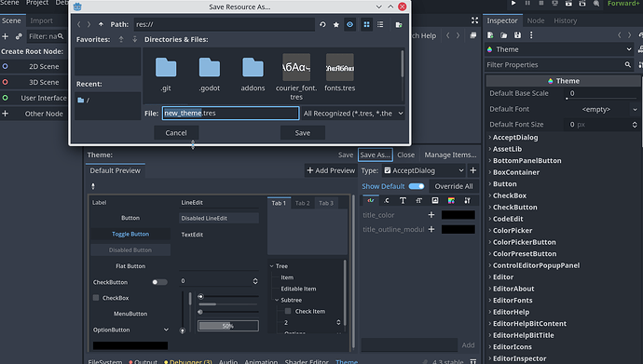Open the Inspector extra options menu
643x364 pixels.
[x=531, y=35]
